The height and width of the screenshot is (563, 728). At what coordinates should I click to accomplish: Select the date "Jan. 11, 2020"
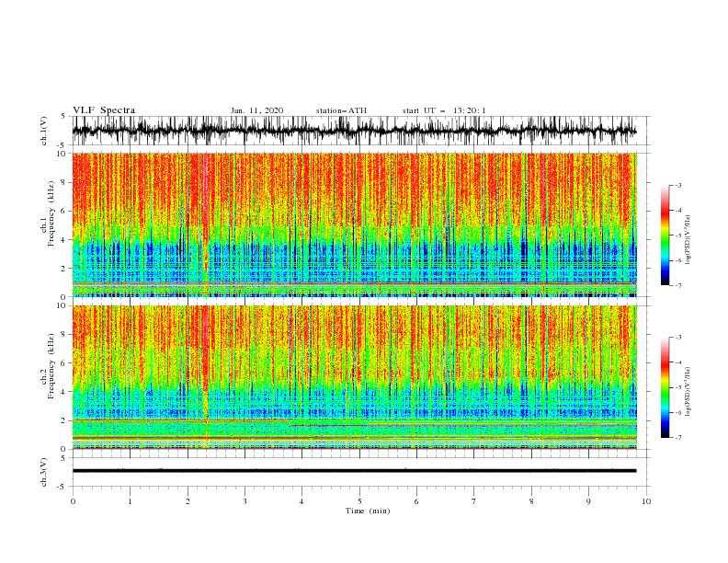256,110
